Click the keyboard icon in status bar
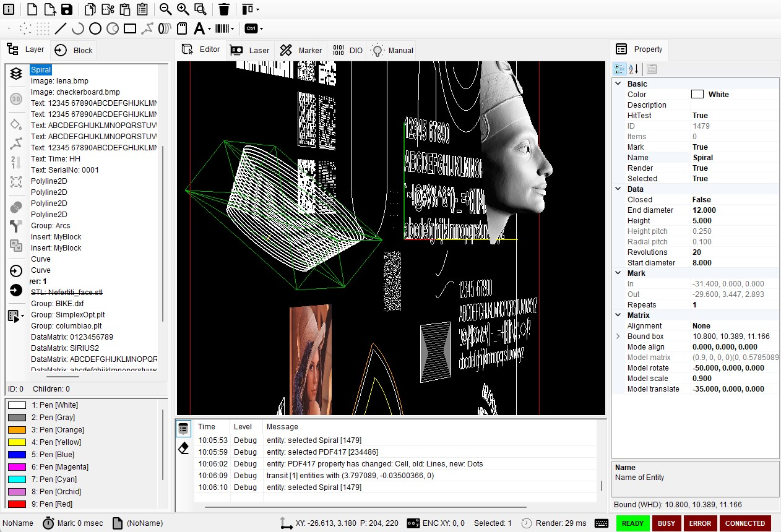The height and width of the screenshot is (532, 781). (x=601, y=523)
